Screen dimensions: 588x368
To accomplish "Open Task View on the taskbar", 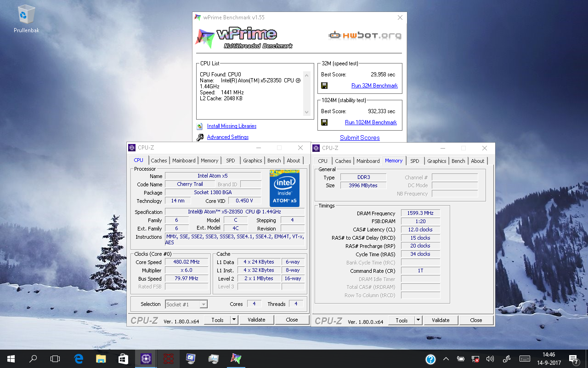I will coord(55,359).
